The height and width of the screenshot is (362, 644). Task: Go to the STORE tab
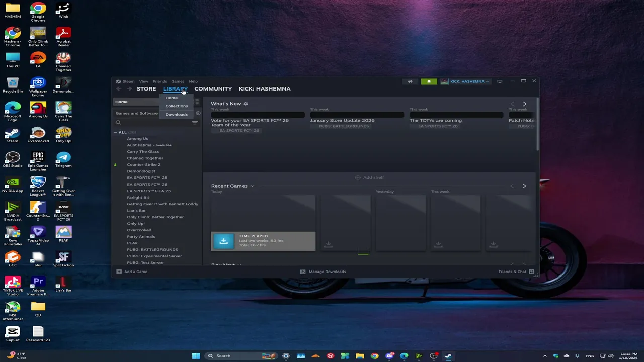point(146,89)
